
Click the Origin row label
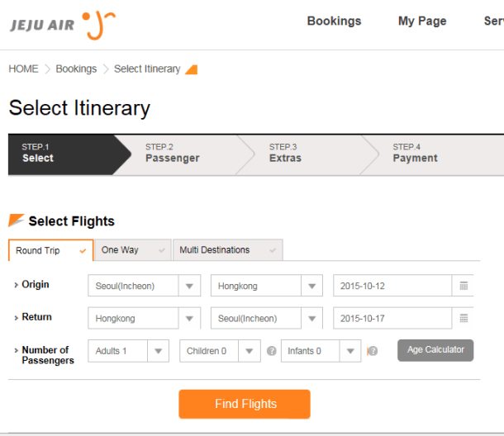click(x=36, y=284)
